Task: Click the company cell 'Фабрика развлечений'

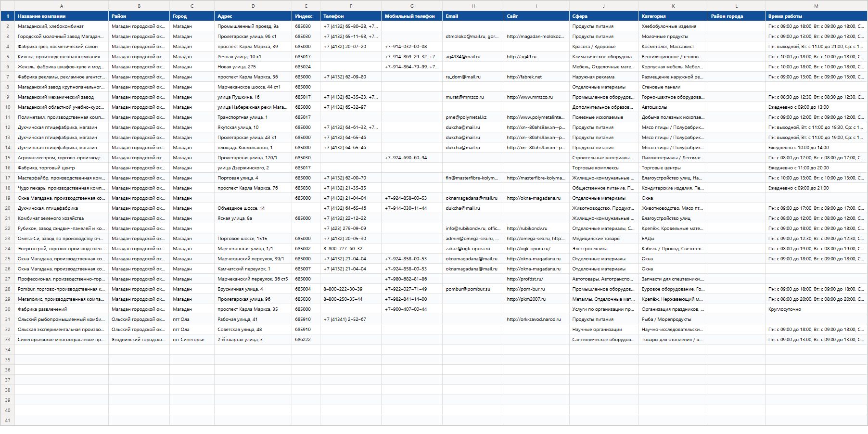Action: pos(62,309)
